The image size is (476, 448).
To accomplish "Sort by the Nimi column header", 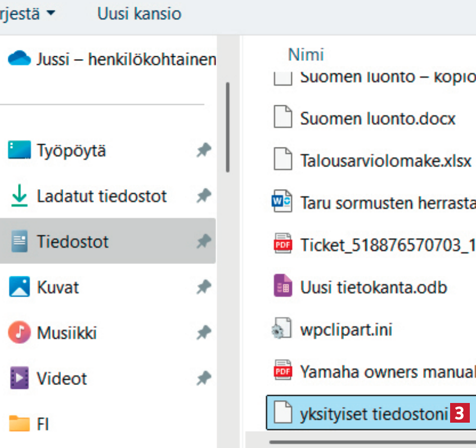I will click(x=306, y=55).
